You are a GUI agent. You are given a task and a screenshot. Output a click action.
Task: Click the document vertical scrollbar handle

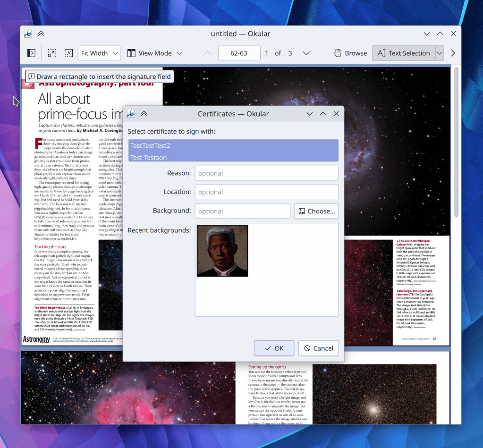(456, 142)
